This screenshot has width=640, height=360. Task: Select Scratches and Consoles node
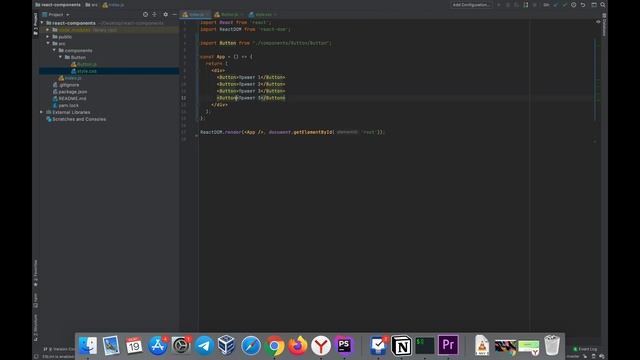pyautogui.click(x=76, y=119)
